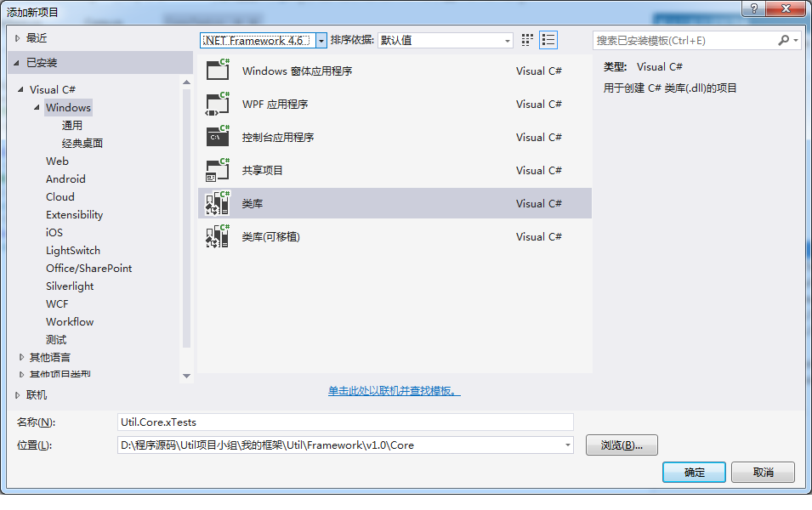Select the LightSwitch category
The image size is (812, 510).
[73, 250]
